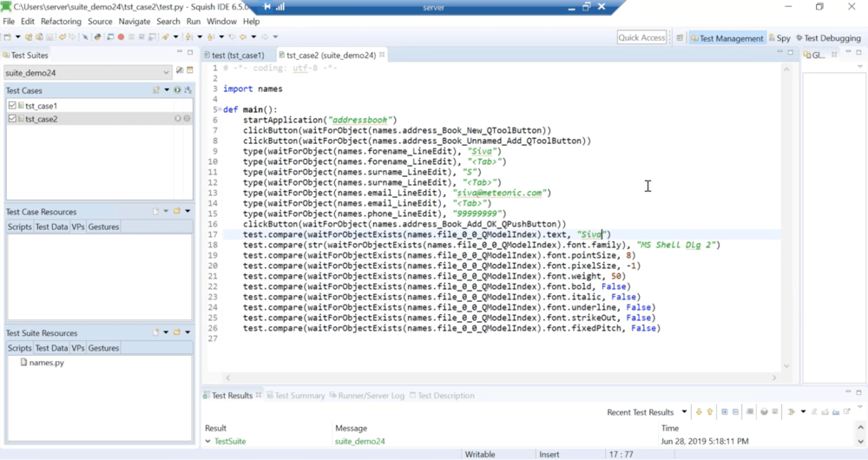This screenshot has height=460, width=868.
Task: Click the Insert status bar entry
Action: 549,455
